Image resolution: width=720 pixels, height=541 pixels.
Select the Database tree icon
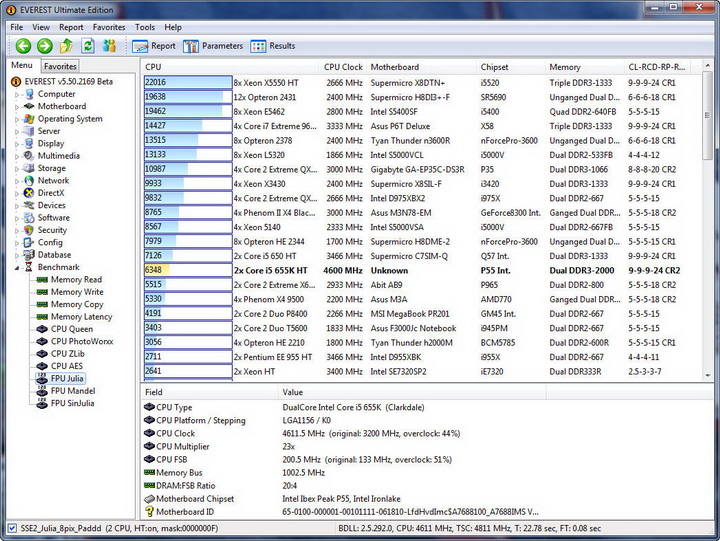pos(29,255)
